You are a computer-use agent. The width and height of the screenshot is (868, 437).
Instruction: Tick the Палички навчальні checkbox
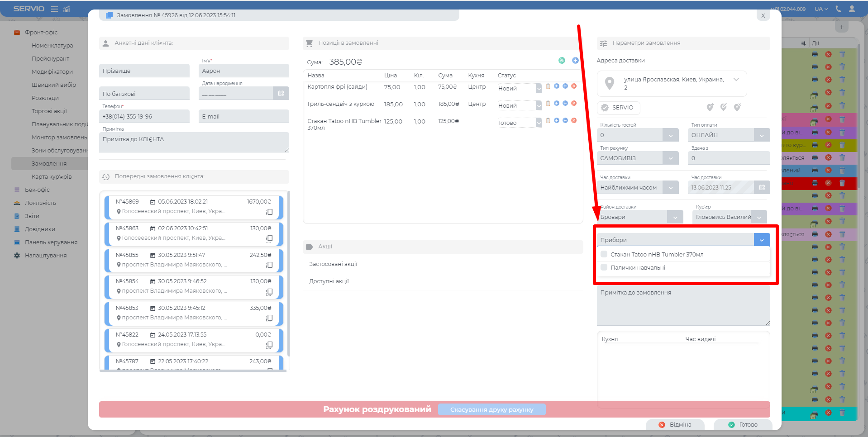pos(604,267)
